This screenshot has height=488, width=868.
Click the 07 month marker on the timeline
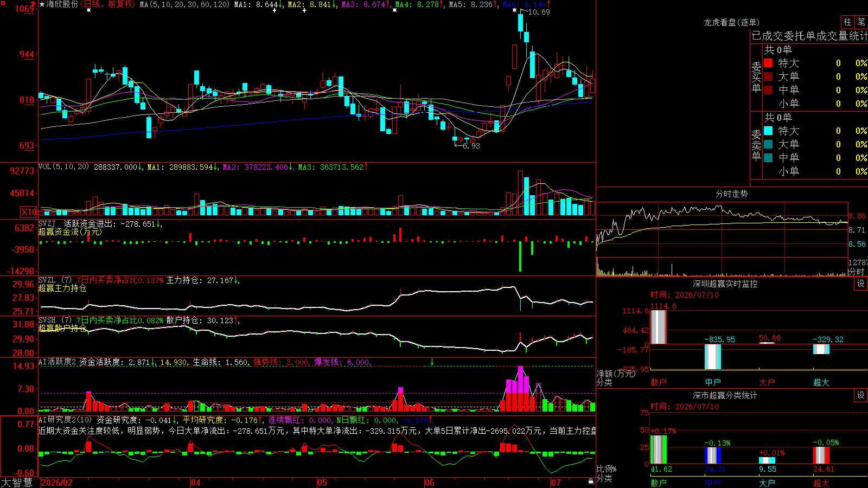(x=556, y=483)
